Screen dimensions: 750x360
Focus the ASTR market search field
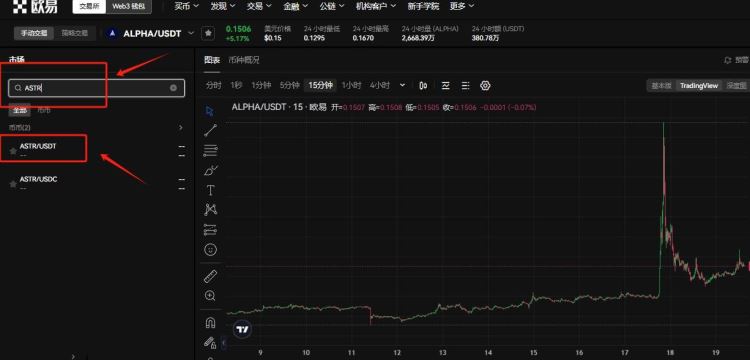coord(97,88)
